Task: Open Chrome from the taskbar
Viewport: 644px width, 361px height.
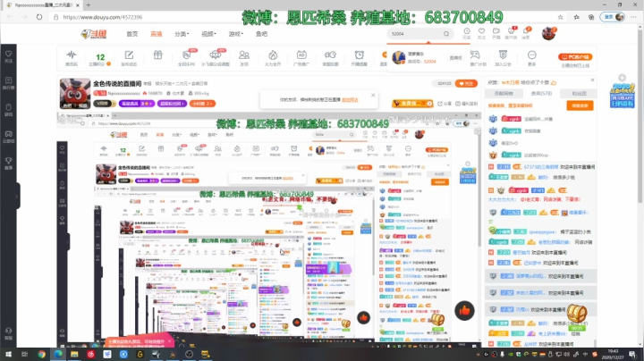Action: click(x=41, y=354)
